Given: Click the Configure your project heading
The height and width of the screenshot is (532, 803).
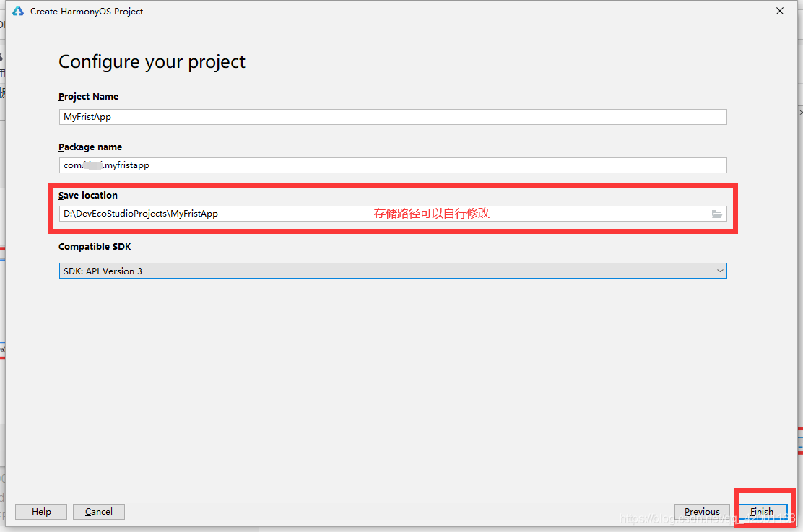Looking at the screenshot, I should pos(152,62).
